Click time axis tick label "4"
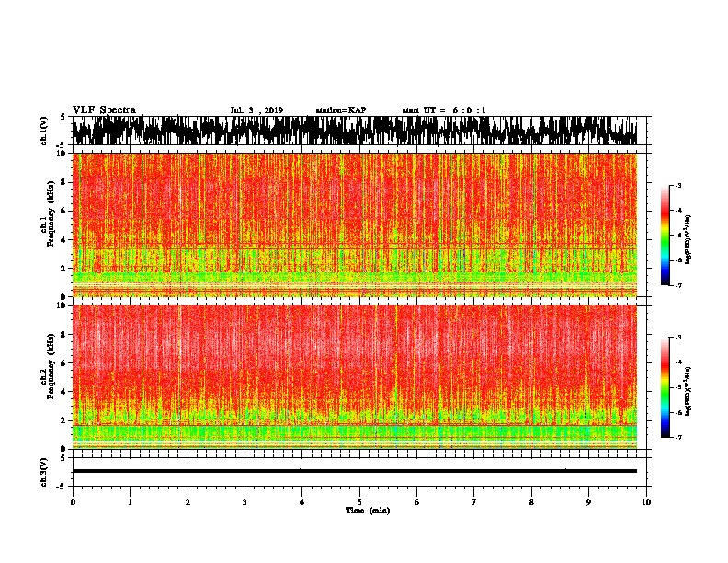728x563 pixels. click(301, 502)
